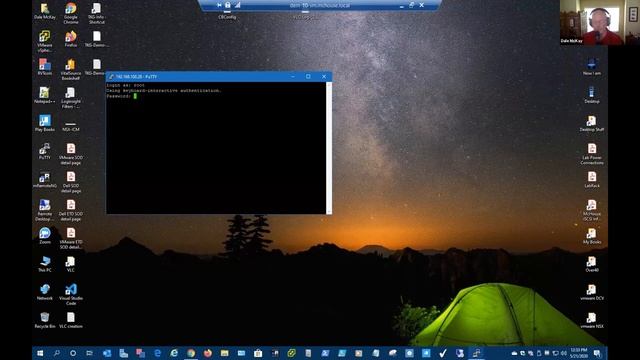
Task: Open the VLC desktop shortcut
Action: (x=71, y=264)
